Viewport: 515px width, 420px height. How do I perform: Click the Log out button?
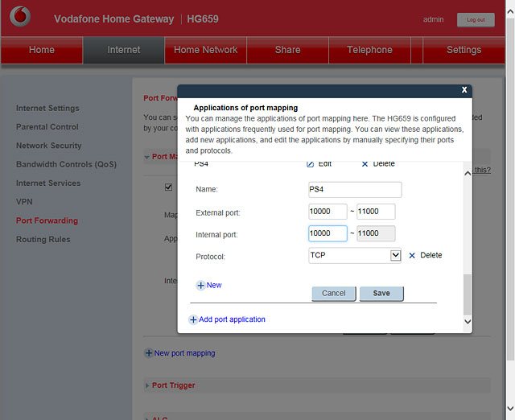pyautogui.click(x=476, y=20)
